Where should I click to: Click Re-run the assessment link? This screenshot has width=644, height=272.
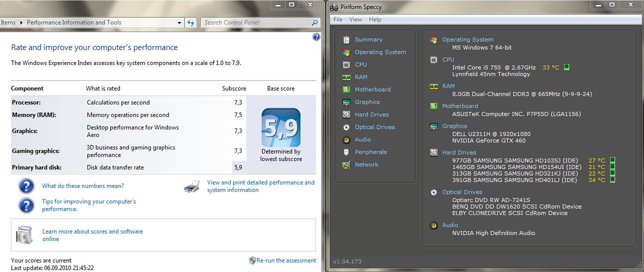pos(287,260)
